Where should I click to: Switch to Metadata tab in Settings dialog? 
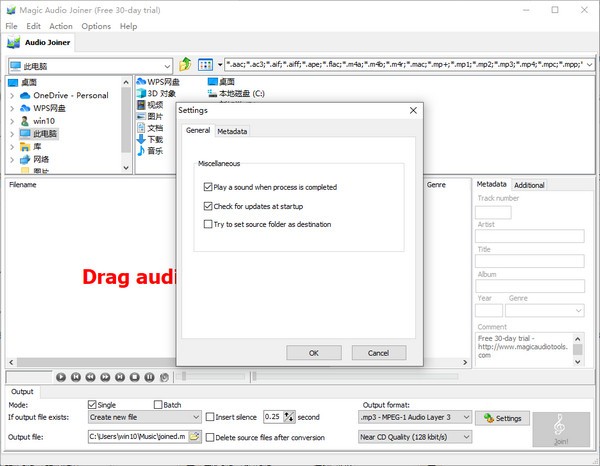click(x=232, y=131)
